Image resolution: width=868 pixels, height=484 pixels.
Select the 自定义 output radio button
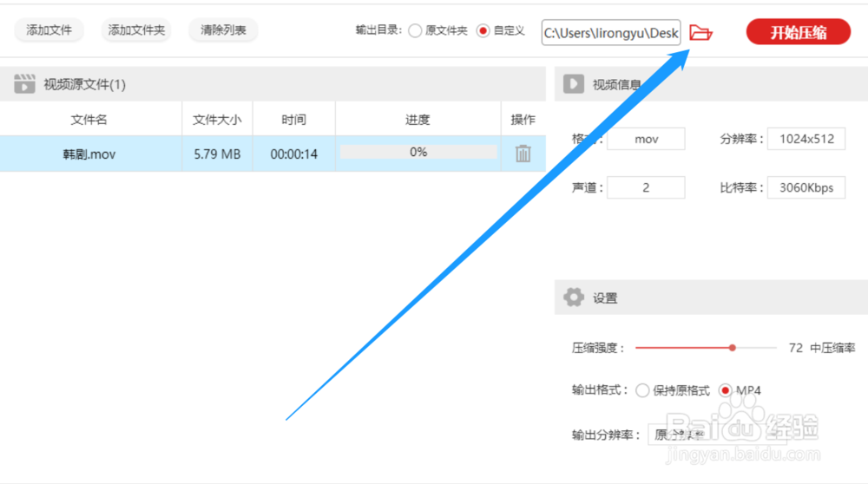click(483, 31)
